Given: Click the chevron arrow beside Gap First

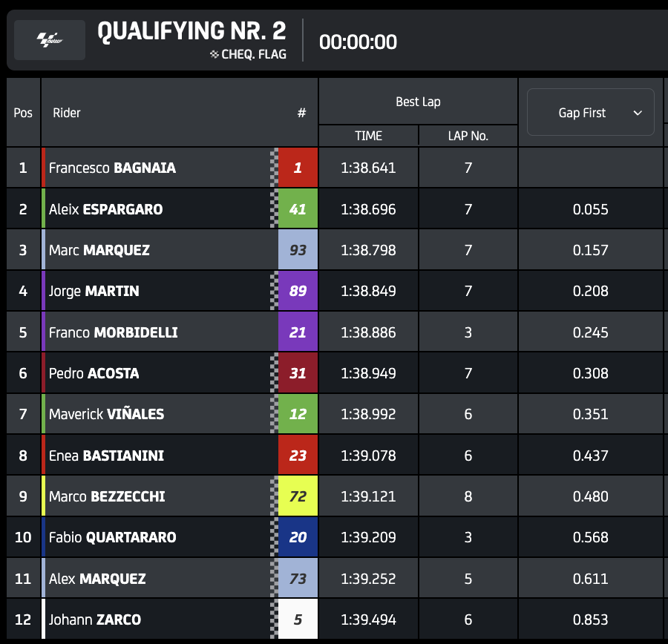Looking at the screenshot, I should pyautogui.click(x=637, y=113).
